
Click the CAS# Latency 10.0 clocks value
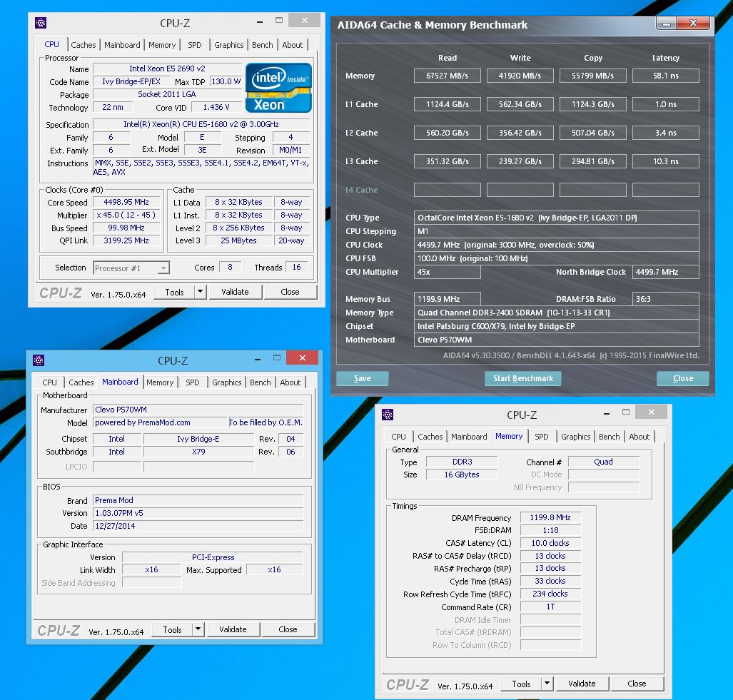pos(550,544)
